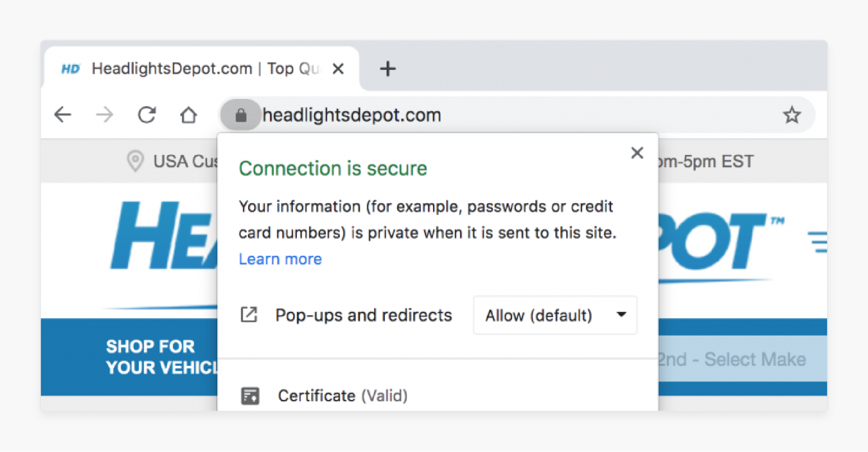Open Pop-ups and redirects Allow (default) dropdown
The width and height of the screenshot is (868, 452).
[555, 315]
